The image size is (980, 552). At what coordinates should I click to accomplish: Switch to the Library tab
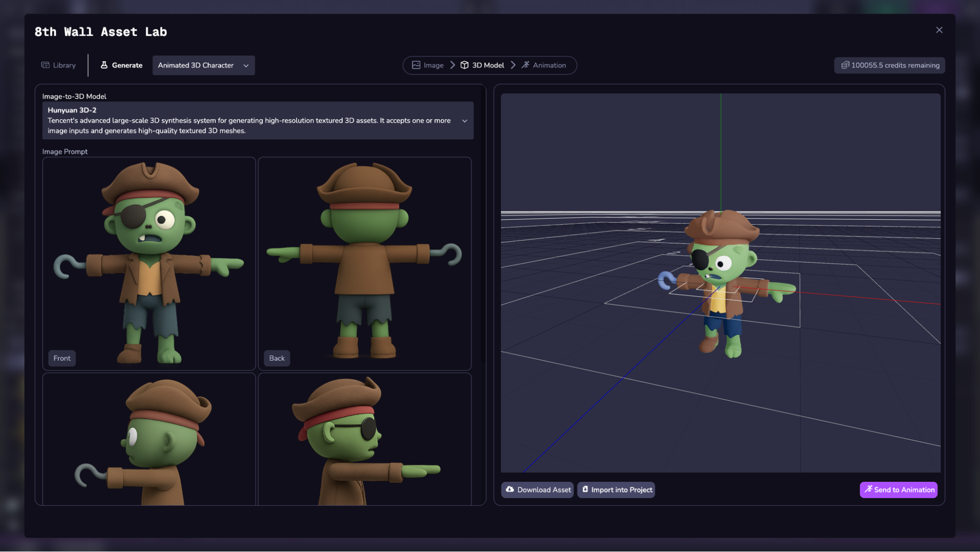coord(58,65)
